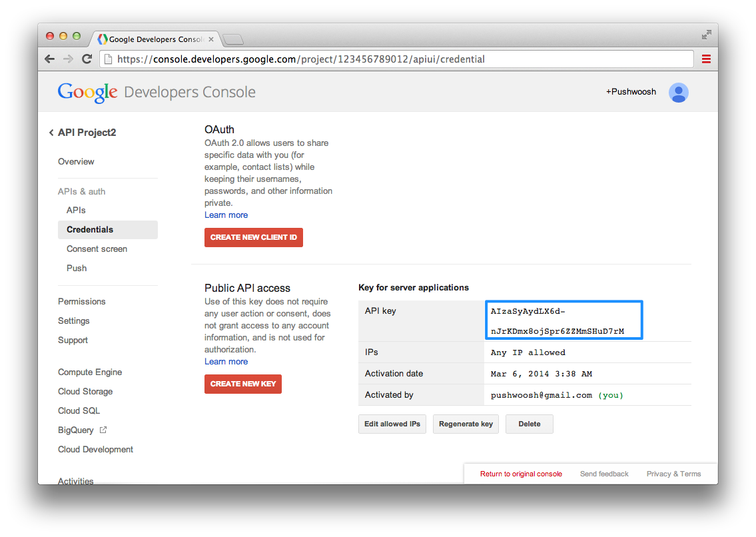Click the activation date 'Mar 6, 2014 3:38 AM'
756x537 pixels.
click(x=542, y=374)
